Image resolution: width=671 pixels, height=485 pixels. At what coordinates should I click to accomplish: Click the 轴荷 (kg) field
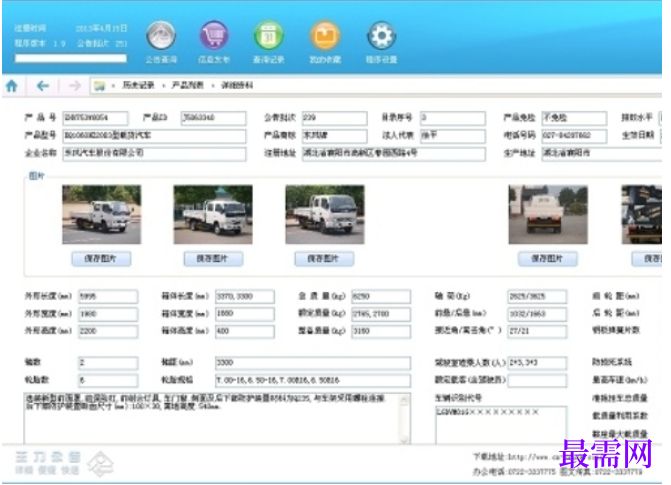point(537,296)
